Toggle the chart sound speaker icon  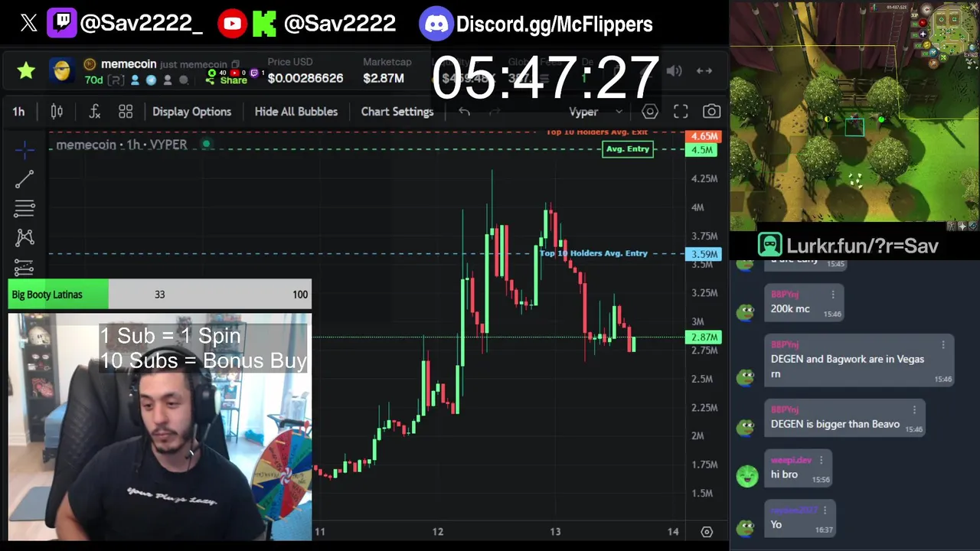tap(674, 70)
